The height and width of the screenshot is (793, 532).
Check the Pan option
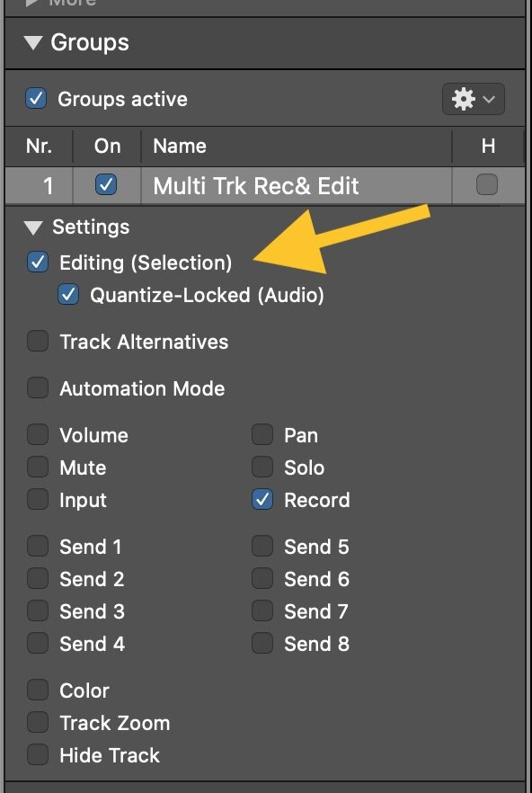[262, 435]
